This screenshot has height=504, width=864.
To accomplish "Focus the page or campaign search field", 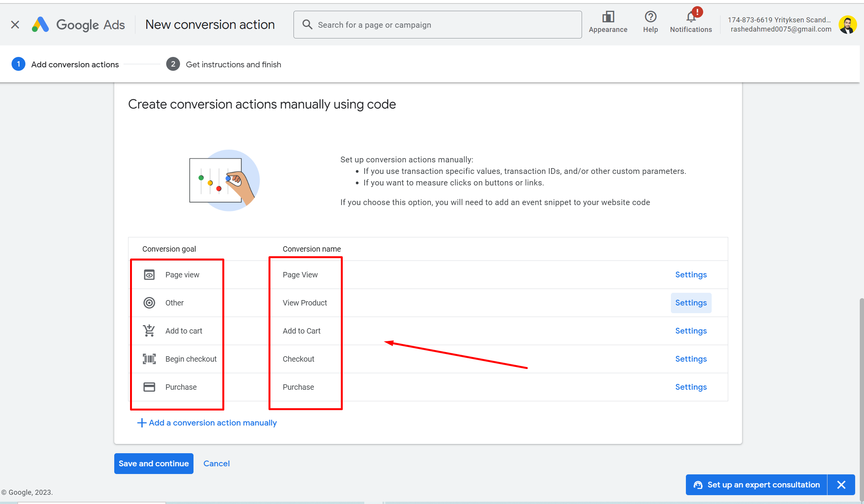I will pyautogui.click(x=437, y=25).
